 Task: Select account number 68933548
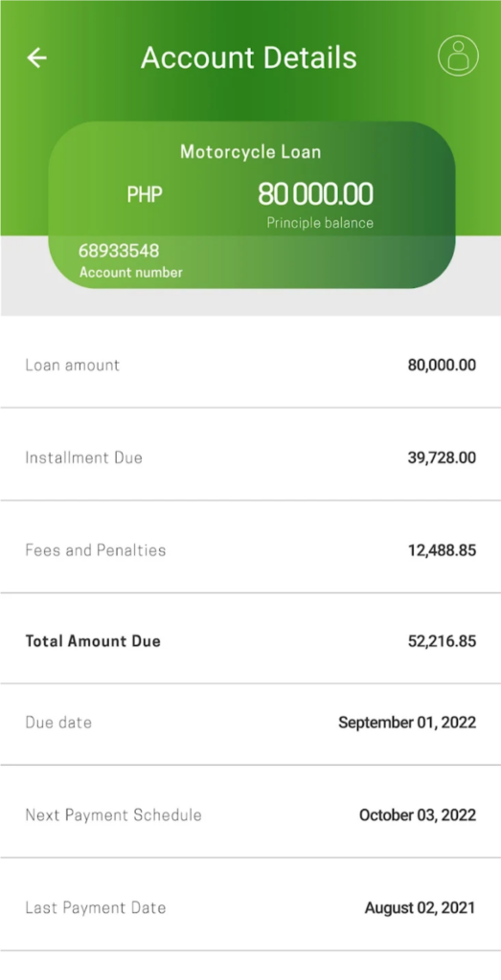point(119,252)
